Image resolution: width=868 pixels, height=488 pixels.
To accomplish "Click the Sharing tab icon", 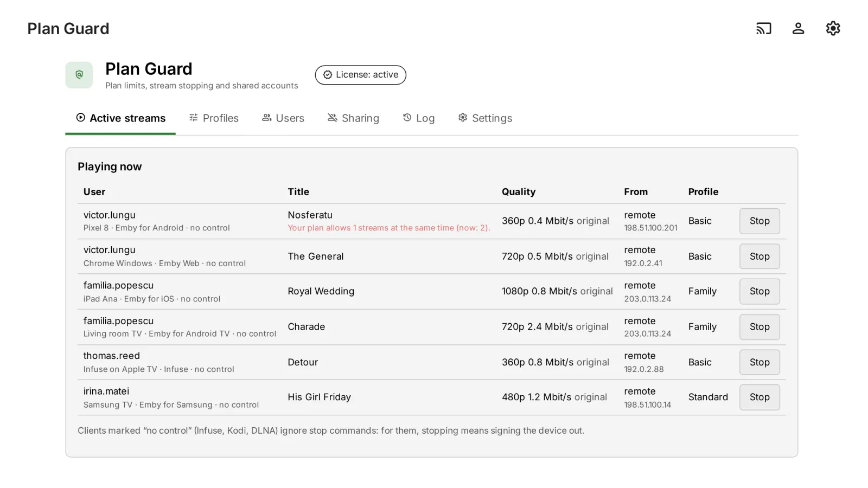I will click(333, 118).
